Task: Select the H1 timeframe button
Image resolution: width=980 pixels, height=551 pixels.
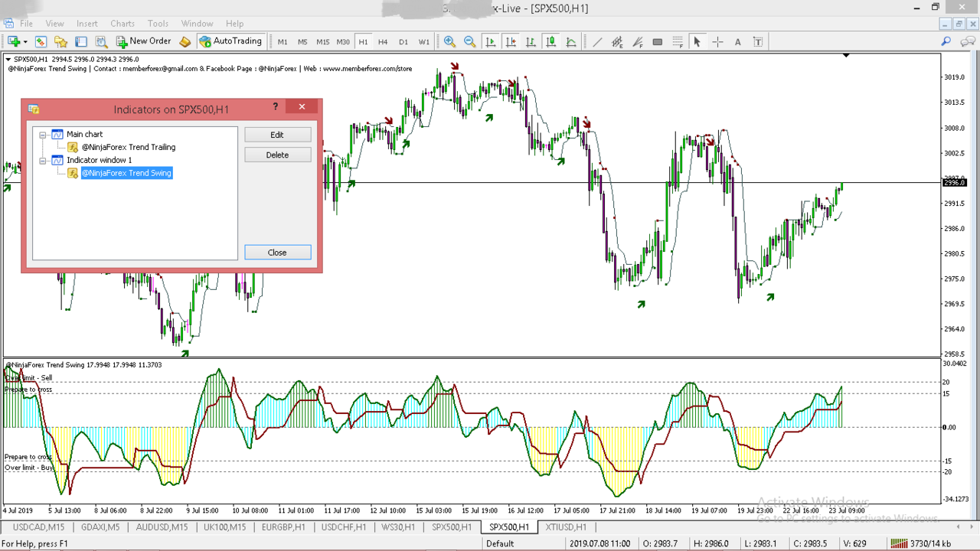Action: tap(363, 41)
